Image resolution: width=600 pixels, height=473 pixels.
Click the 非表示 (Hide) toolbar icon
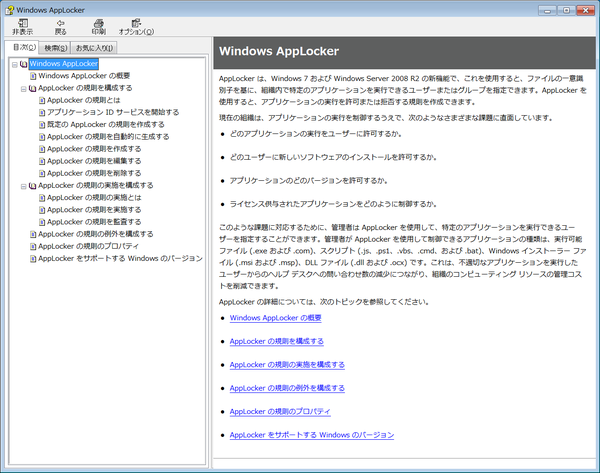23,27
